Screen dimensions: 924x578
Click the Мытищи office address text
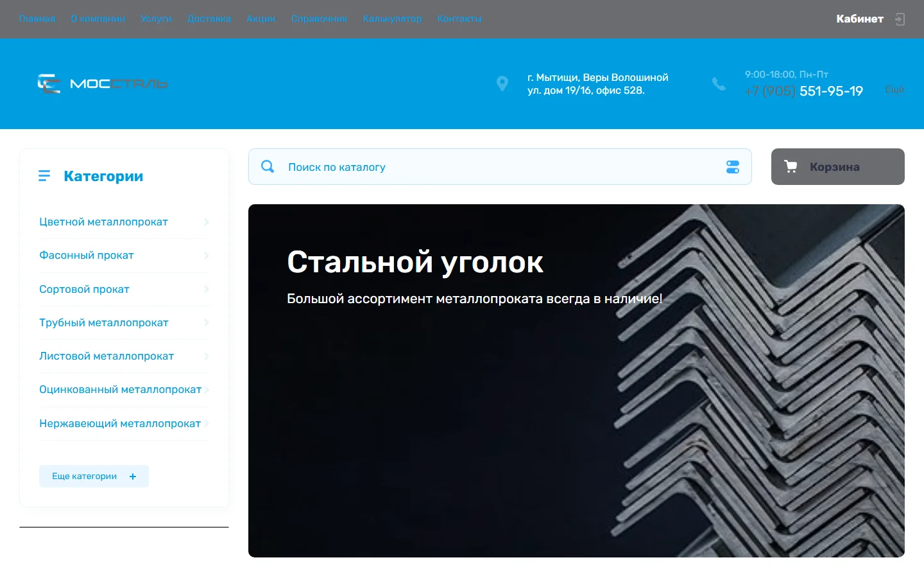pyautogui.click(x=598, y=84)
